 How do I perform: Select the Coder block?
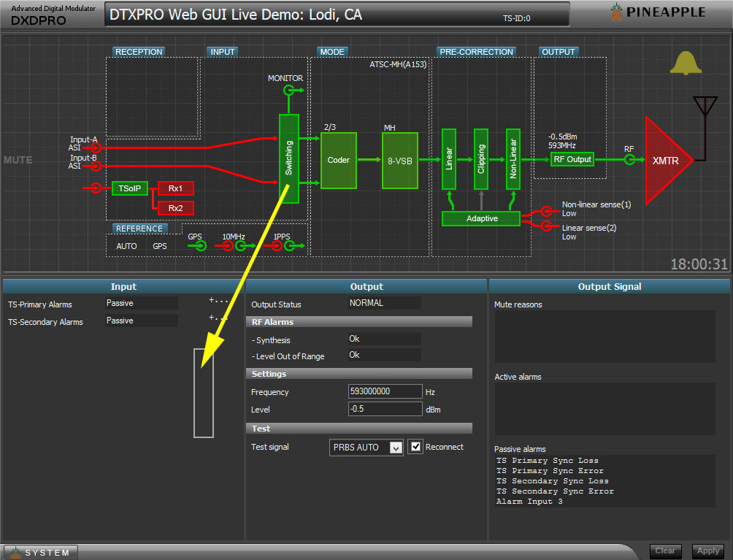(338, 160)
